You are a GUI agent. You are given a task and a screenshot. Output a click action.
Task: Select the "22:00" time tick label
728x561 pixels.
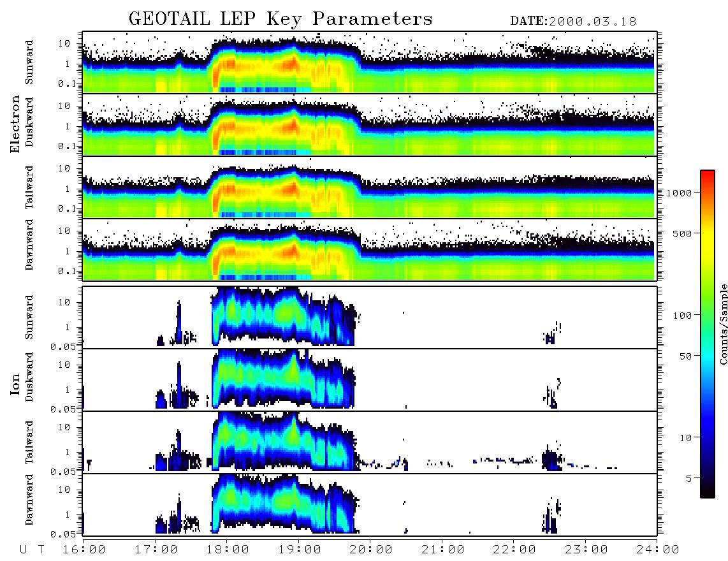point(515,550)
